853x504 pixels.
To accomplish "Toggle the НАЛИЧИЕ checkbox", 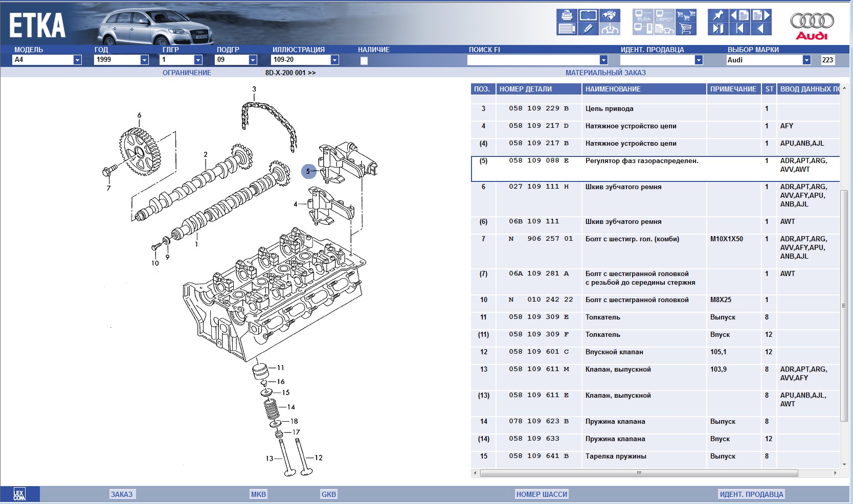I will tap(364, 60).
